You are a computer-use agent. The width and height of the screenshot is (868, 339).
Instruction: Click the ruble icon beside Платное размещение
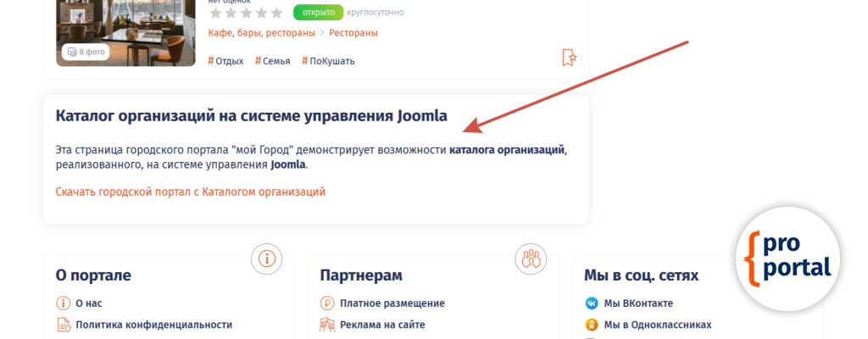point(327,303)
